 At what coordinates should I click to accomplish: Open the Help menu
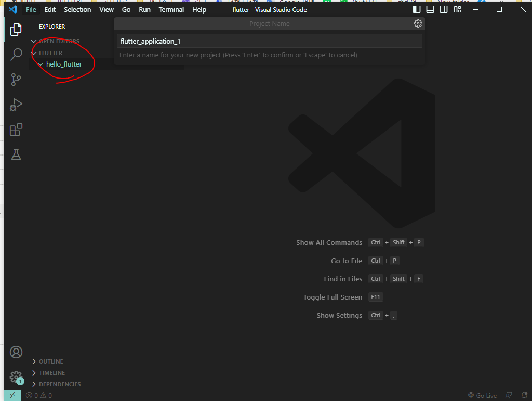199,9
